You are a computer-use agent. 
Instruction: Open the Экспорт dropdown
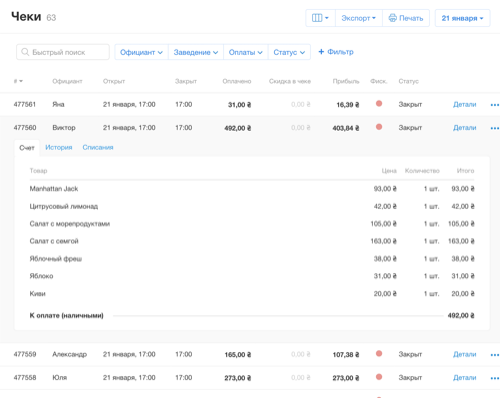coord(359,18)
